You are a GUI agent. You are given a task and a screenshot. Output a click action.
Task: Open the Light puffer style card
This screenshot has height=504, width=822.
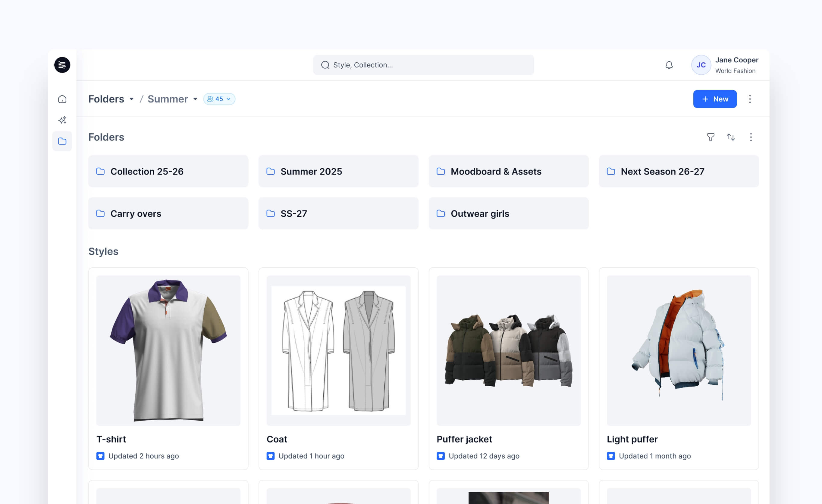pos(679,368)
